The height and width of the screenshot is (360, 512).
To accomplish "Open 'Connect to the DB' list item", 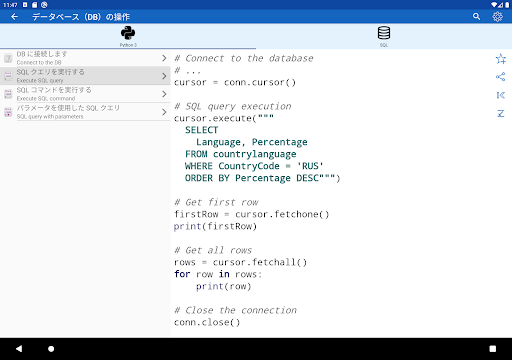I will pos(85,58).
